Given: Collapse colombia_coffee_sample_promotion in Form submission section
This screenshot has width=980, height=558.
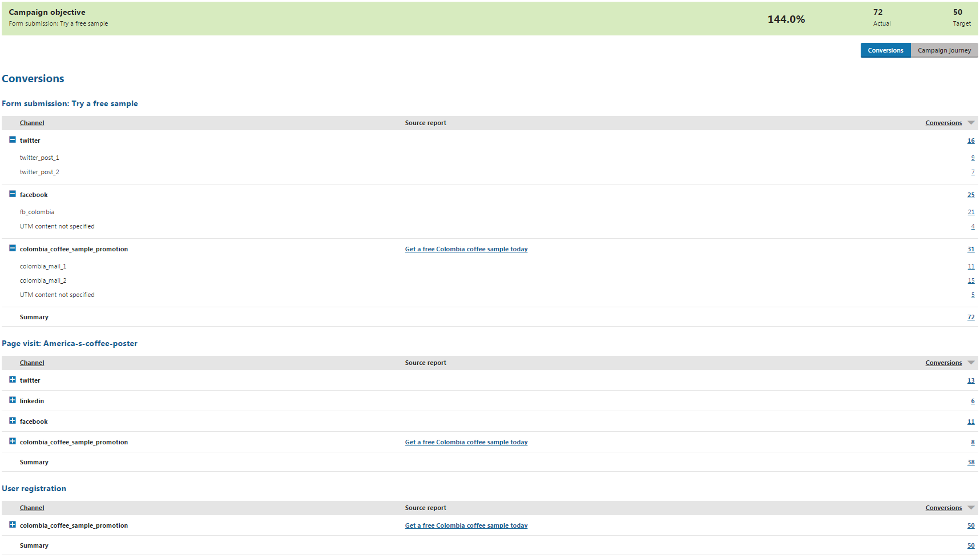Looking at the screenshot, I should (x=13, y=248).
